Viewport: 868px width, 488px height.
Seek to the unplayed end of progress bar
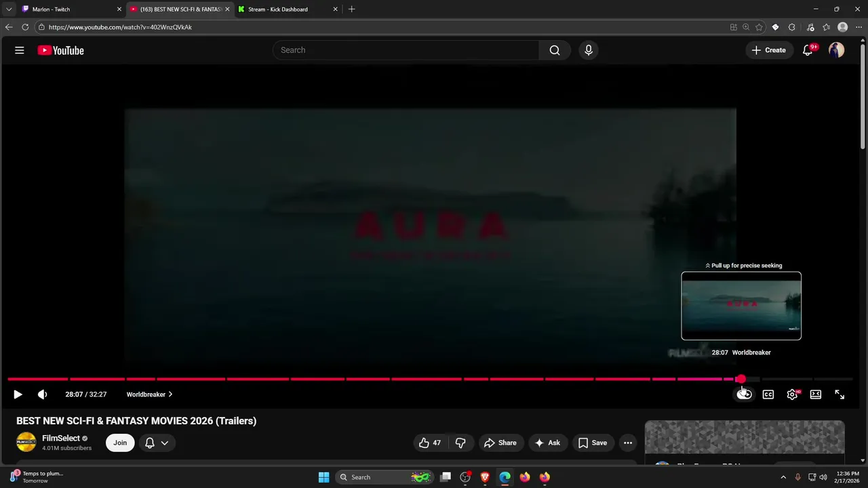pyautogui.click(x=833, y=379)
